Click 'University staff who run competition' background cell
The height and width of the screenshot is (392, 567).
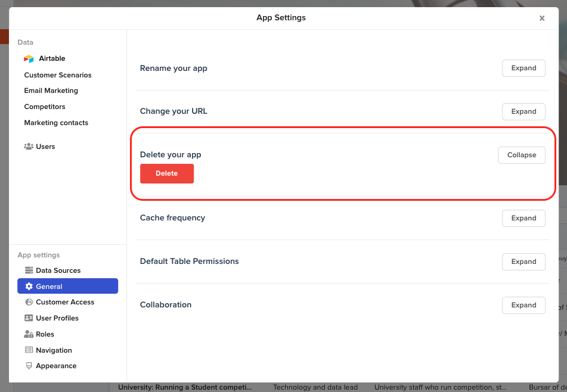pyautogui.click(x=441, y=387)
